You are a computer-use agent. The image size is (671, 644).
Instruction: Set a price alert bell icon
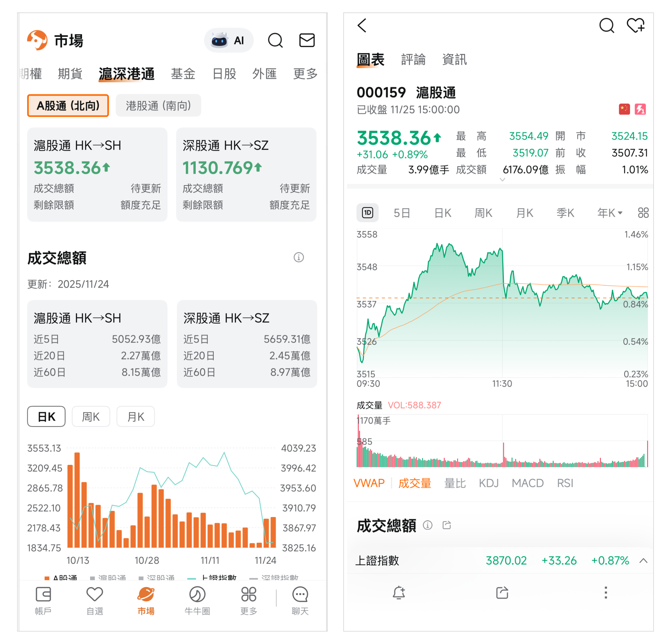399,593
